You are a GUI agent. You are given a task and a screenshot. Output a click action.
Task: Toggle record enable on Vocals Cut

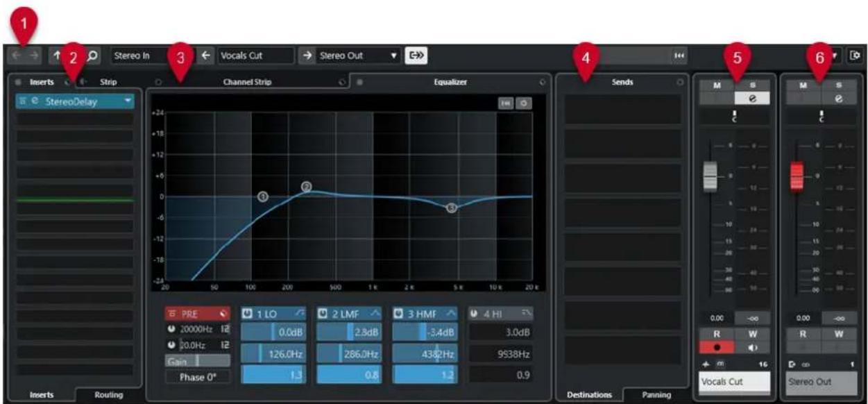pos(716,346)
